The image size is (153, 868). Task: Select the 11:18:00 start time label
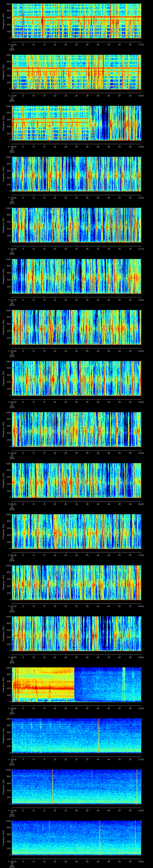pyautogui.click(x=12, y=147)
